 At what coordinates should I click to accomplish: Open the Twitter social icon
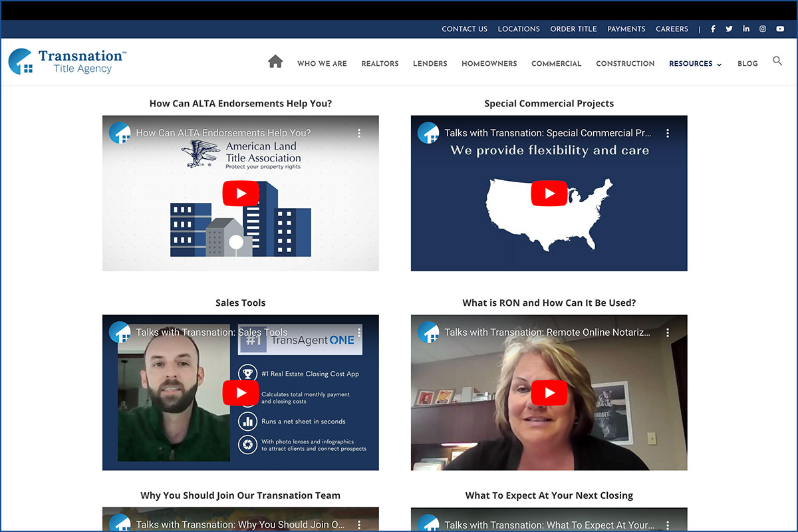[730, 29]
